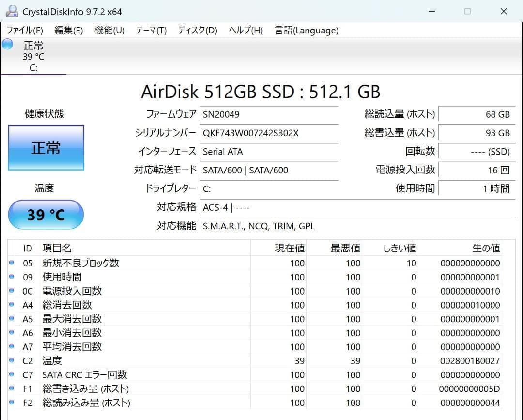
Task: Click raw value 0028001B0027
Action: [470, 361]
